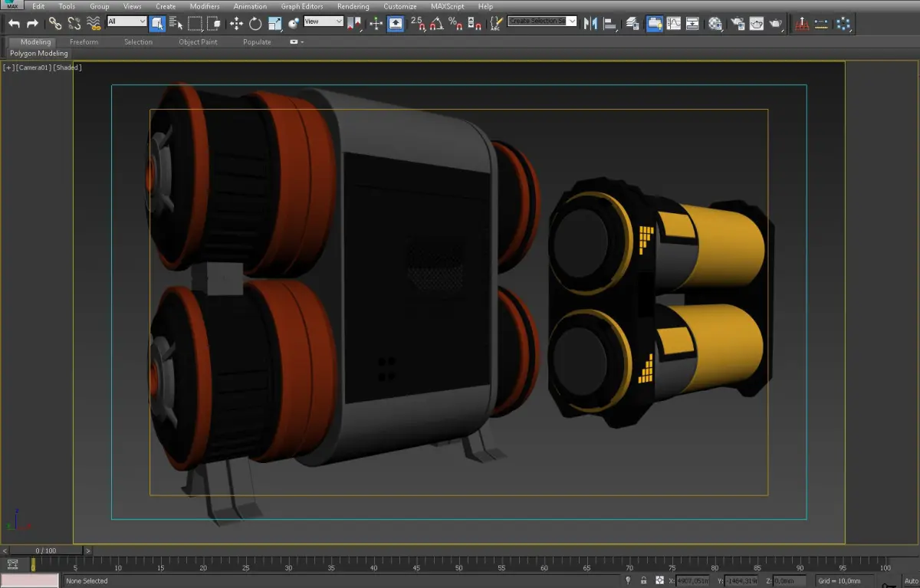Toggle the Angle Snap button
The height and width of the screenshot is (588, 920).
(x=436, y=24)
